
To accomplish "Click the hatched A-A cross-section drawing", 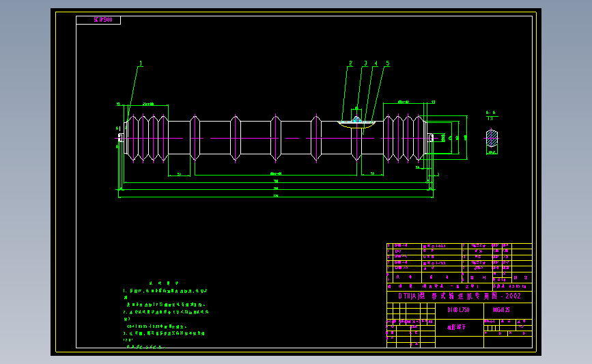I will (492, 139).
